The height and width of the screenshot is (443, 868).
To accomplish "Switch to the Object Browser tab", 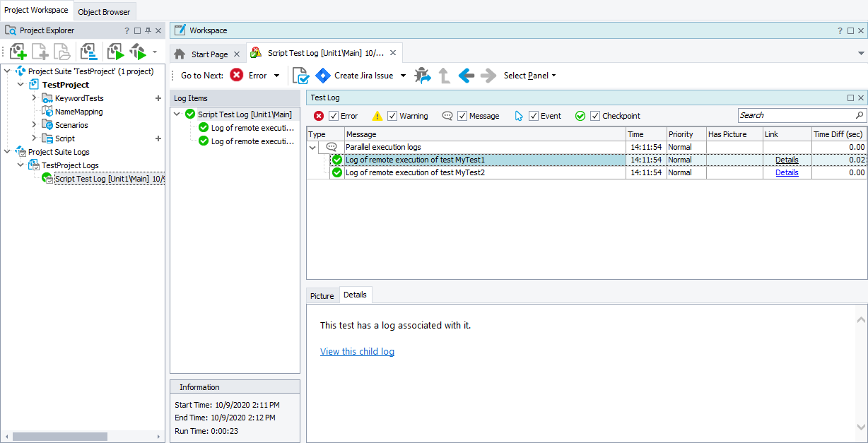I will tap(104, 11).
